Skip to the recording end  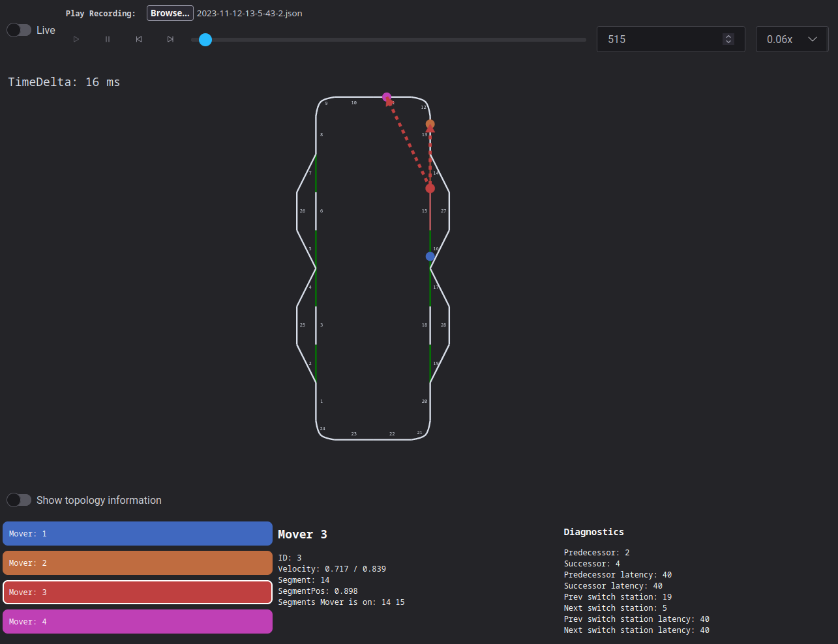(170, 39)
